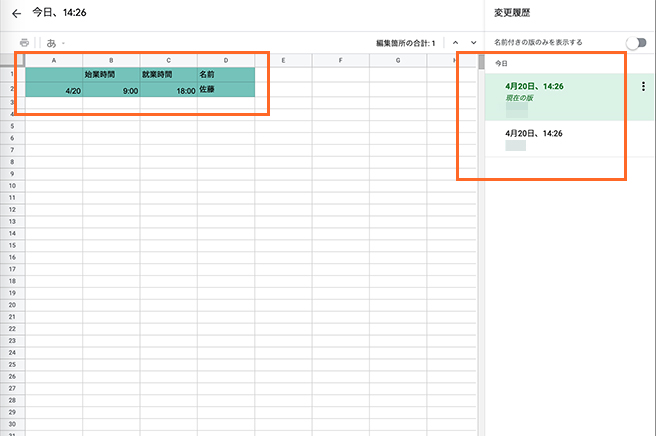Select the cell with date 4/20
This screenshot has height=436, width=656.
(x=54, y=90)
